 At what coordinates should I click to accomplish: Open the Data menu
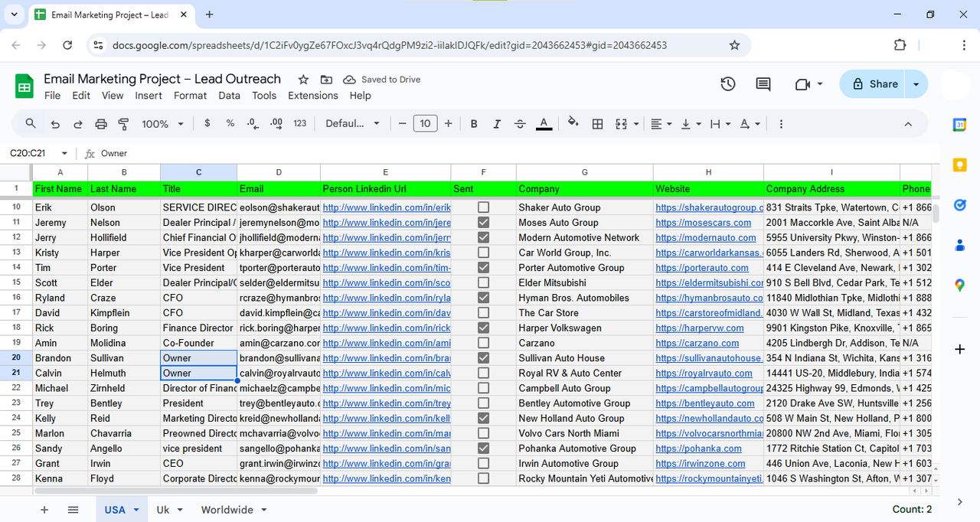230,95
